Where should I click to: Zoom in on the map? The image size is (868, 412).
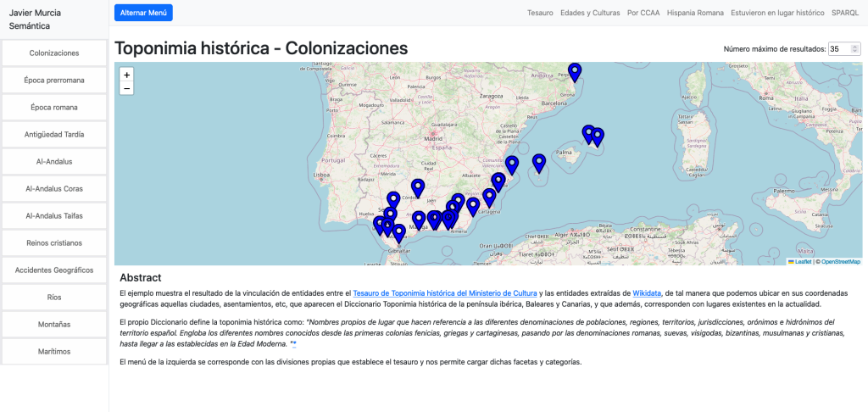pyautogui.click(x=127, y=75)
